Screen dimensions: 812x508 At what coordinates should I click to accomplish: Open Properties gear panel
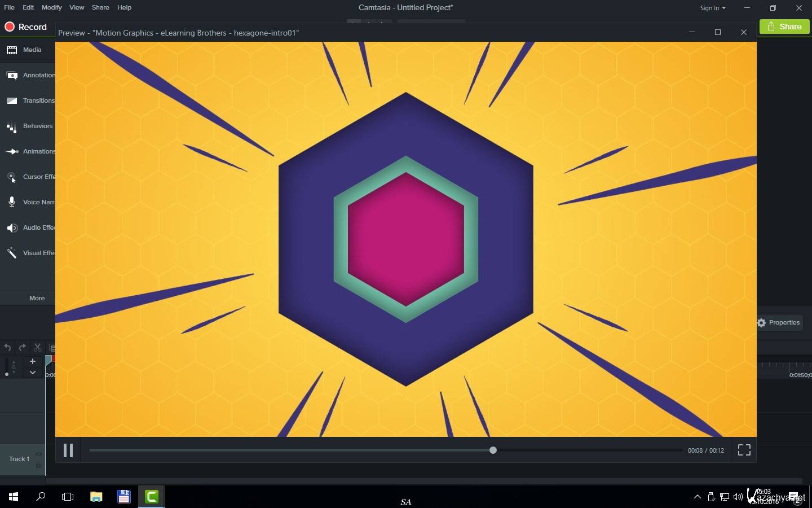[779, 322]
